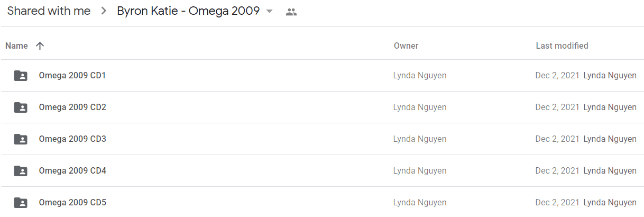
Task: Click the shared folder icon for Omega 2009 CD5
Action: tap(21, 203)
